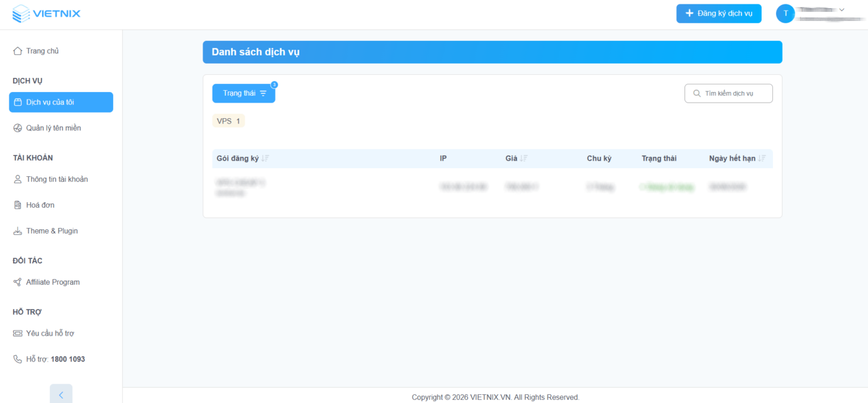Click the share icon for Affiliate Program
Viewport: 868px width, 403px height.
pos(18,282)
